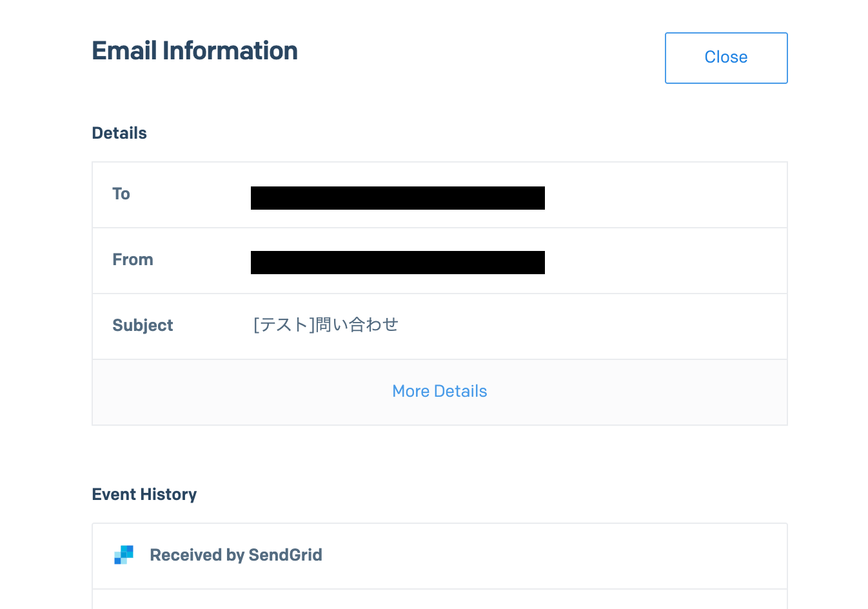868x609 pixels.
Task: Click the subject text [テスト]問い合わせ
Action: 326,324
